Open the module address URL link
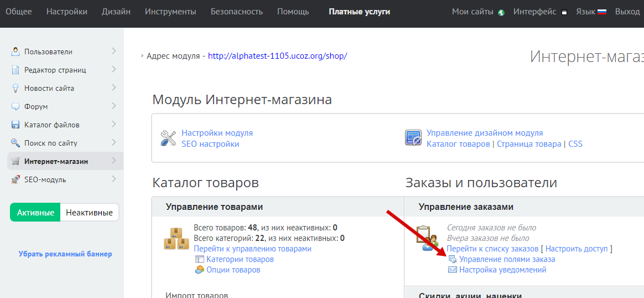 (x=277, y=56)
